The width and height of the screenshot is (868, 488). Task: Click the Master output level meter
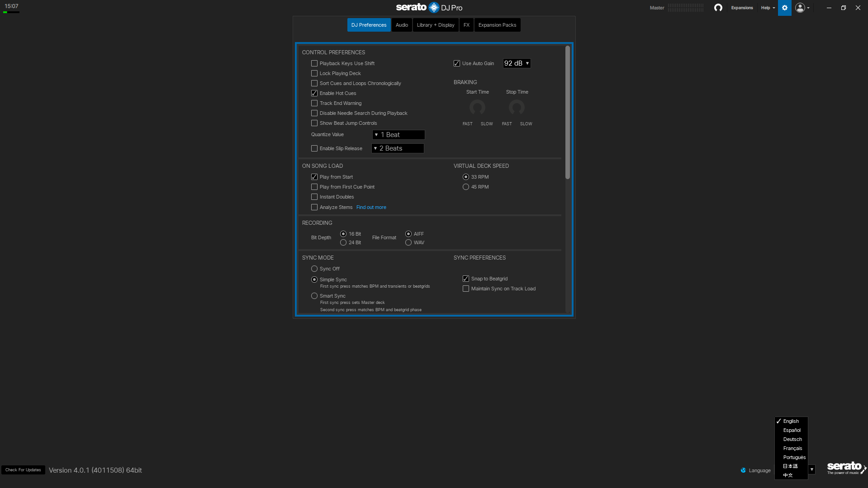[686, 8]
